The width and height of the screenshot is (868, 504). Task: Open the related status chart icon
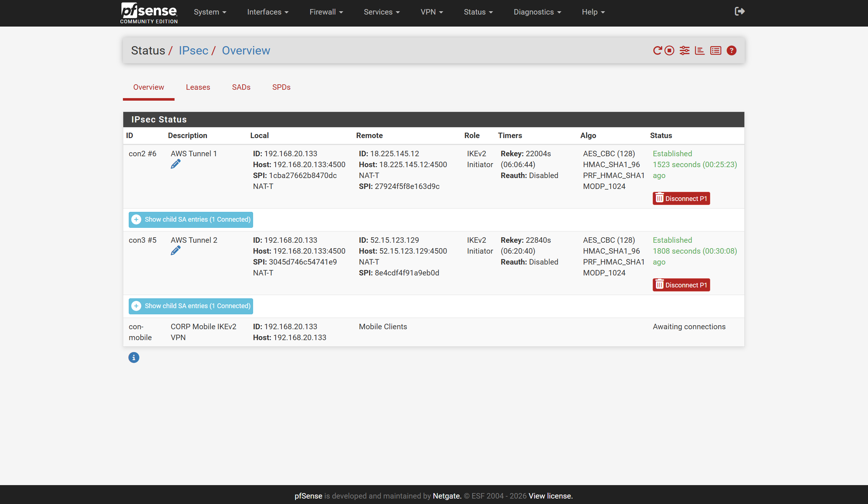point(700,51)
